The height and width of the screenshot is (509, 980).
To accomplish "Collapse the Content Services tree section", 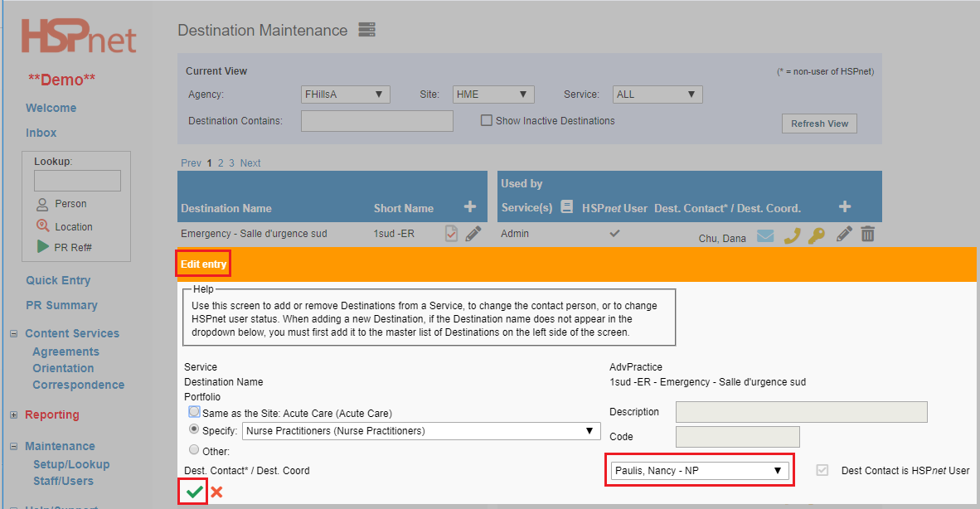I will click(x=14, y=333).
